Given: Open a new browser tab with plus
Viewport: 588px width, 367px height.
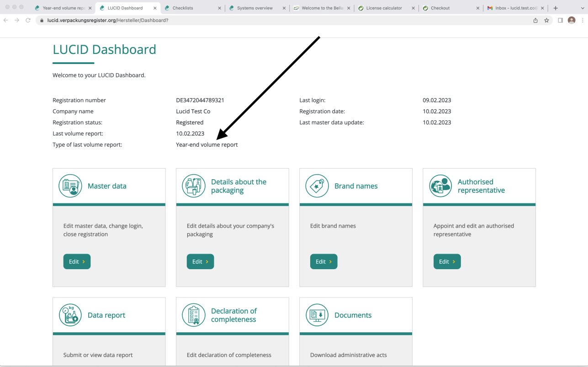Looking at the screenshot, I should [x=556, y=8].
